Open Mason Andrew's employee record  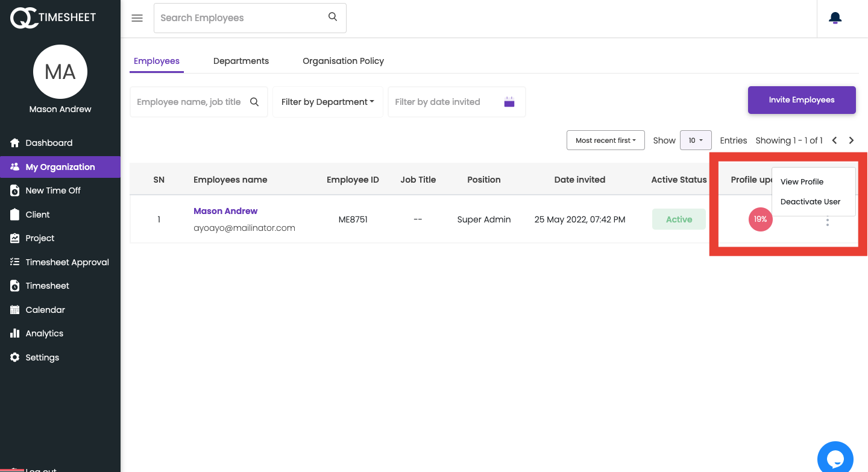225,210
